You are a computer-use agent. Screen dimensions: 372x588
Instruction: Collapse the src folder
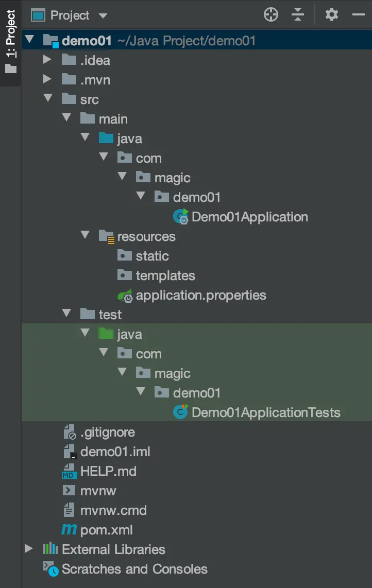click(x=47, y=99)
